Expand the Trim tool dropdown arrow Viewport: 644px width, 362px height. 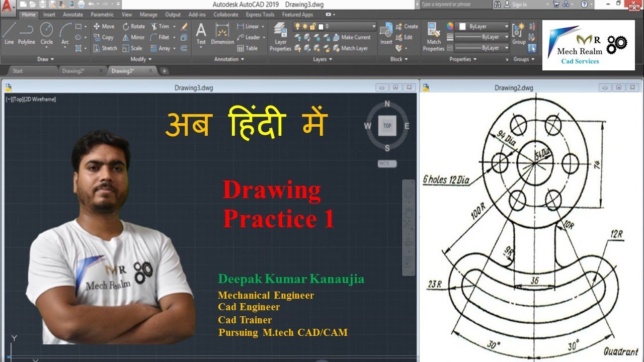point(175,26)
